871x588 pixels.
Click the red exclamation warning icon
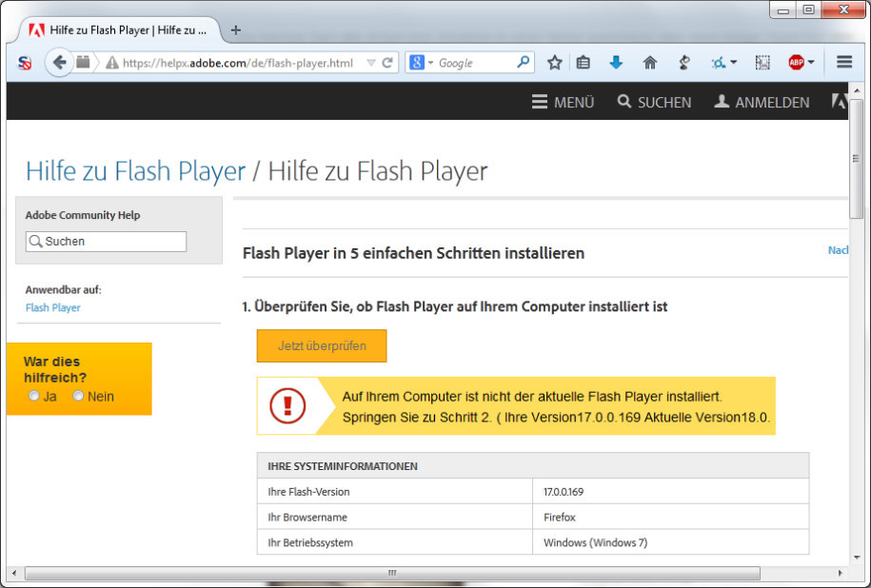287,406
